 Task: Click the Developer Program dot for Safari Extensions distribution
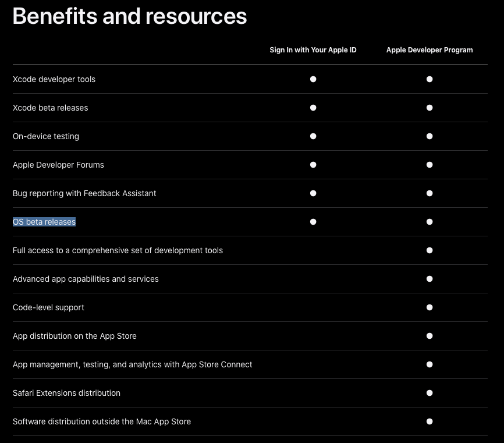pyautogui.click(x=430, y=393)
